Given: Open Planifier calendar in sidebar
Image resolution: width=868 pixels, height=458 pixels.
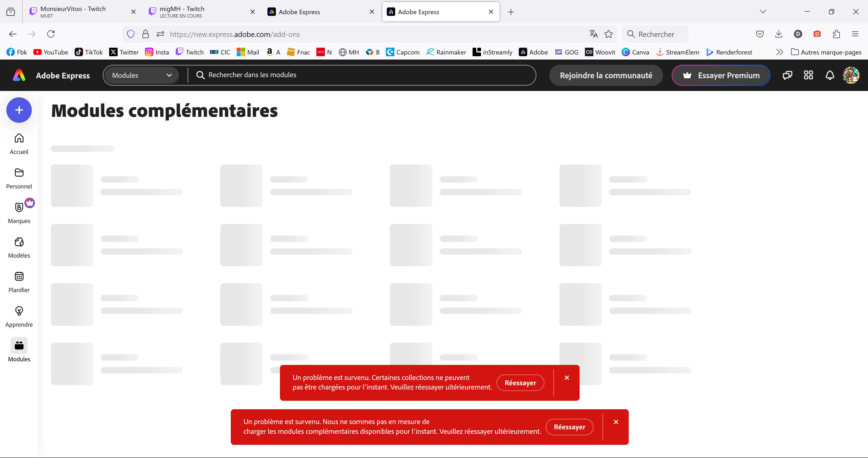Looking at the screenshot, I should (x=19, y=282).
